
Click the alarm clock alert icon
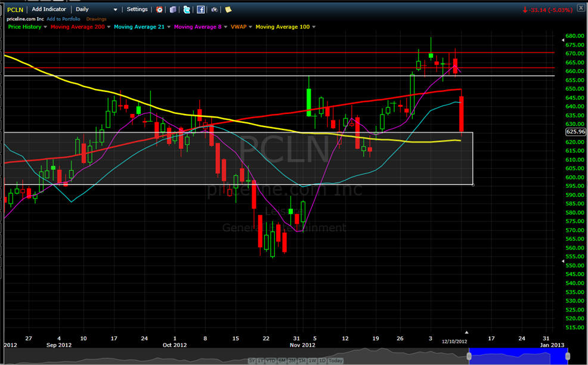tap(159, 10)
